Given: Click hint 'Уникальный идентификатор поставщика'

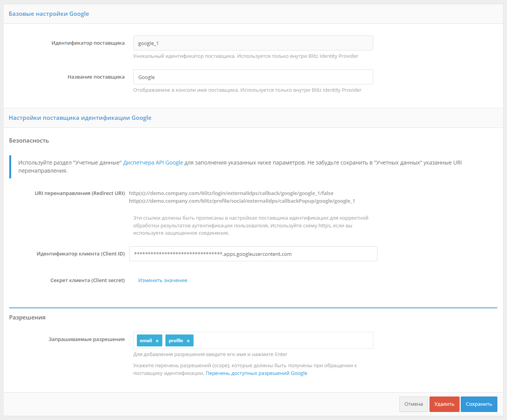Looking at the screenshot, I should coord(246,56).
